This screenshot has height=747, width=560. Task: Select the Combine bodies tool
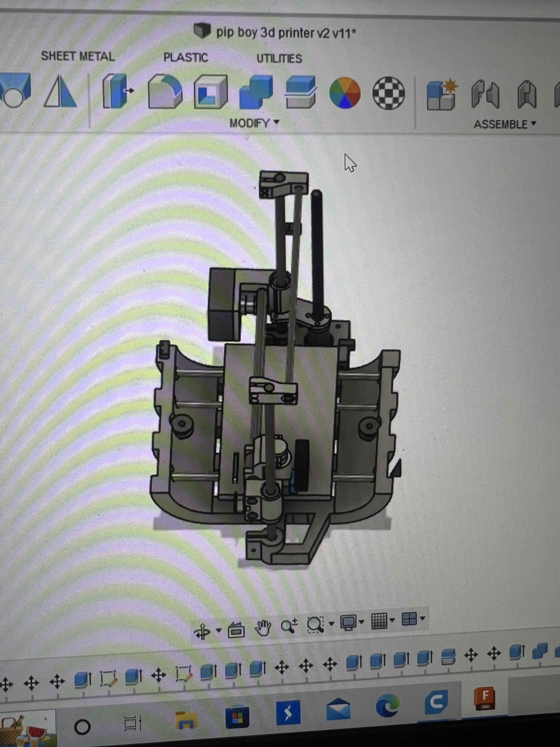coord(256,92)
